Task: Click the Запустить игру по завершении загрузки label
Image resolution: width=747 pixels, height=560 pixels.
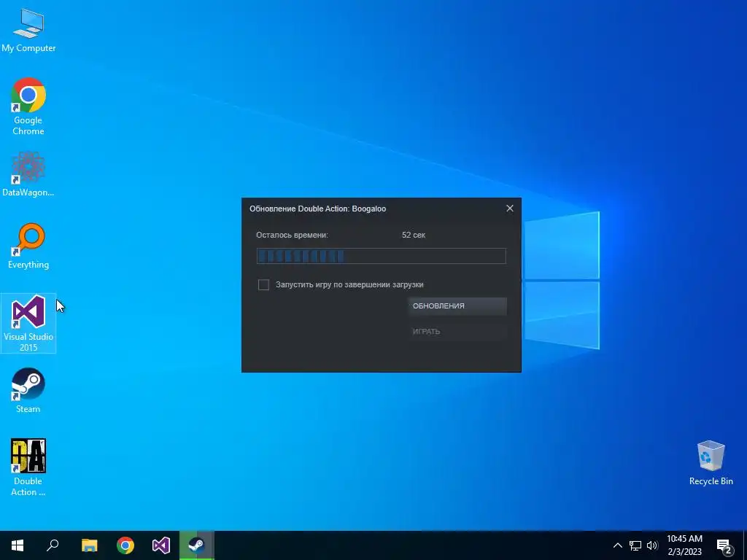Action: pyautogui.click(x=349, y=285)
